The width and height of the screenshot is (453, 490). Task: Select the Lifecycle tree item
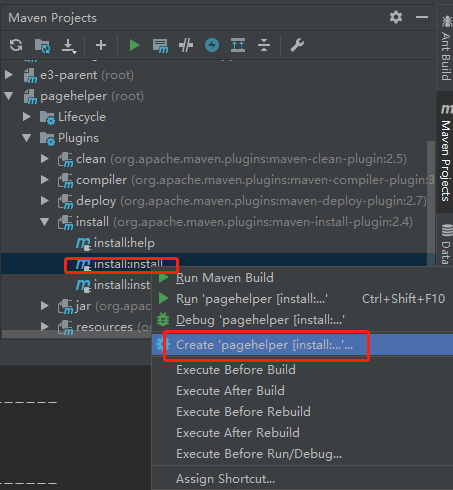click(73, 117)
